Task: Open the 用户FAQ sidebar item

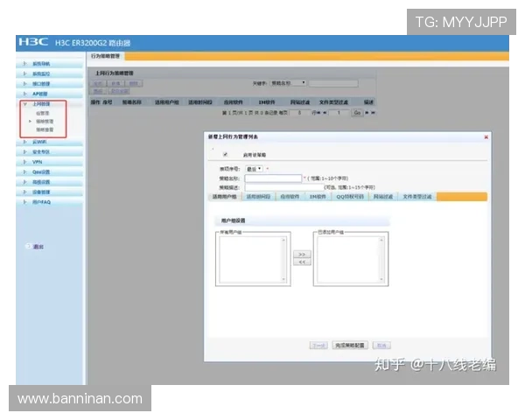Action: pyautogui.click(x=41, y=202)
